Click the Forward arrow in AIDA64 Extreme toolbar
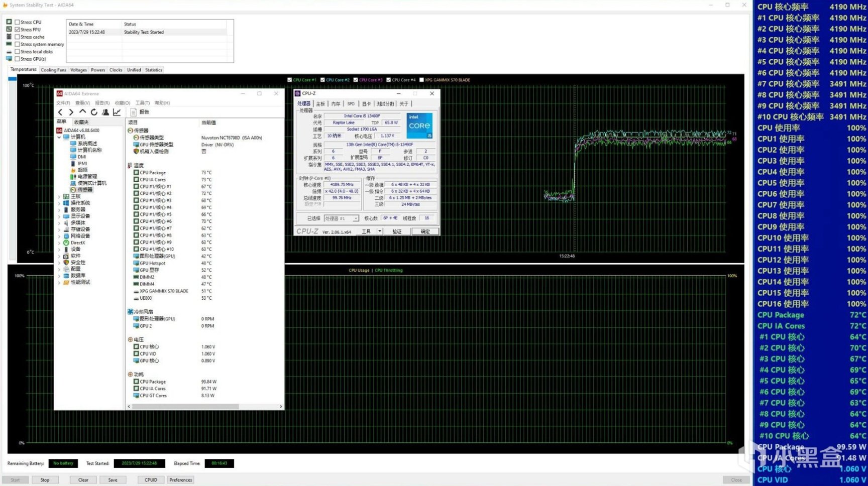 [x=71, y=112]
